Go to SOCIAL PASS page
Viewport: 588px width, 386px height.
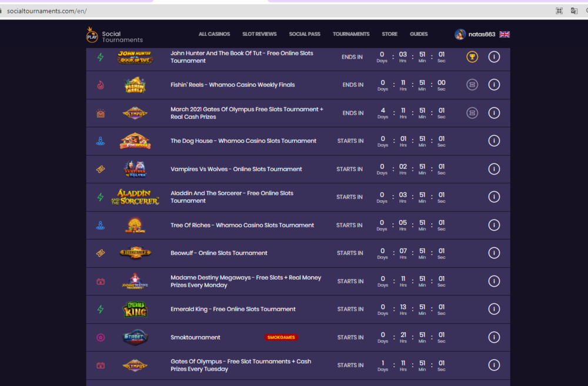(305, 34)
